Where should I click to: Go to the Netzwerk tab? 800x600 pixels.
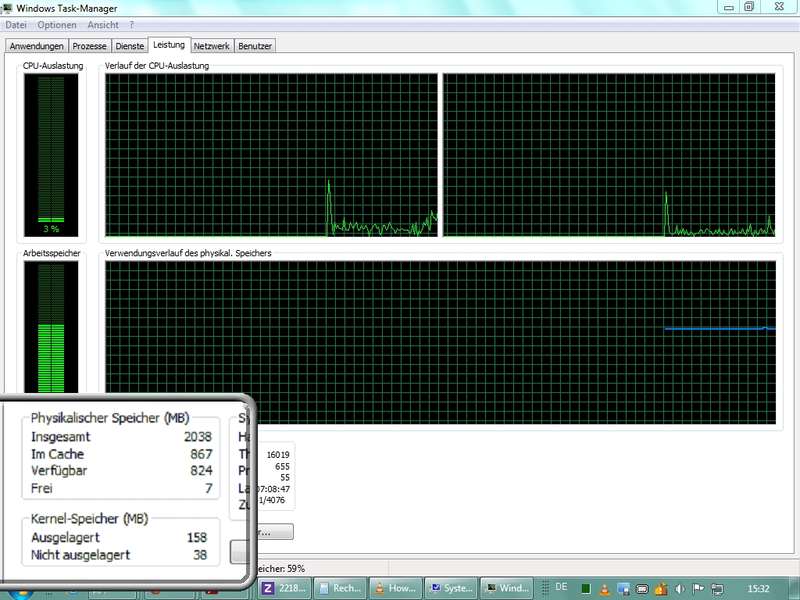(x=212, y=46)
